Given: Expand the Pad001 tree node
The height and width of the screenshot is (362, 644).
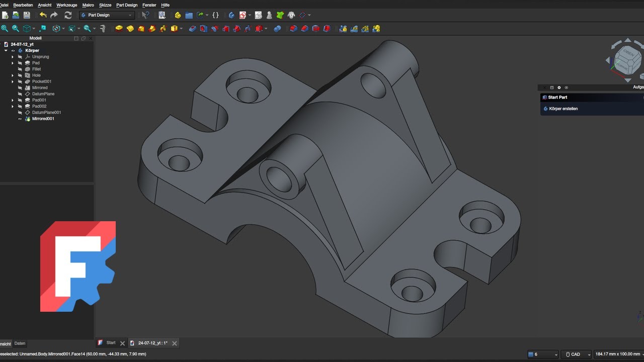Looking at the screenshot, I should [13, 100].
